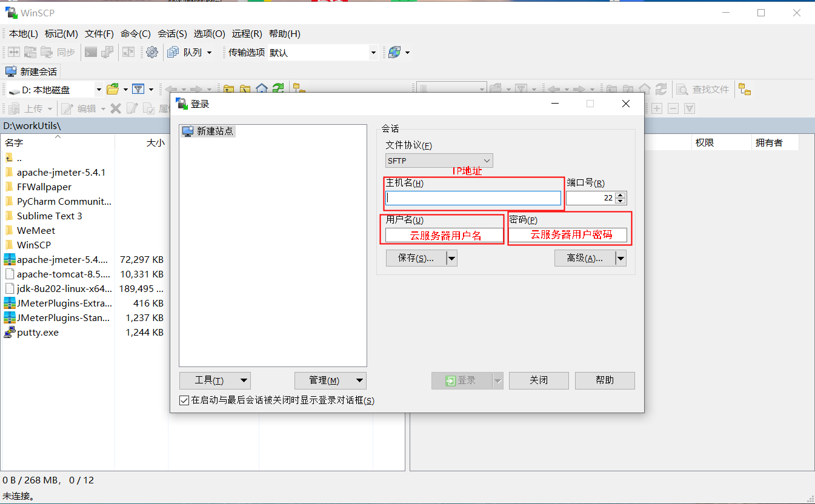The width and height of the screenshot is (815, 504).
Task: Decrease port number with down spinner
Action: pos(620,201)
